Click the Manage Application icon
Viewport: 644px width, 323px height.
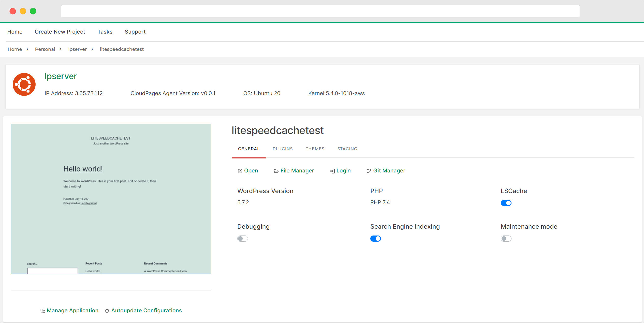pos(43,311)
